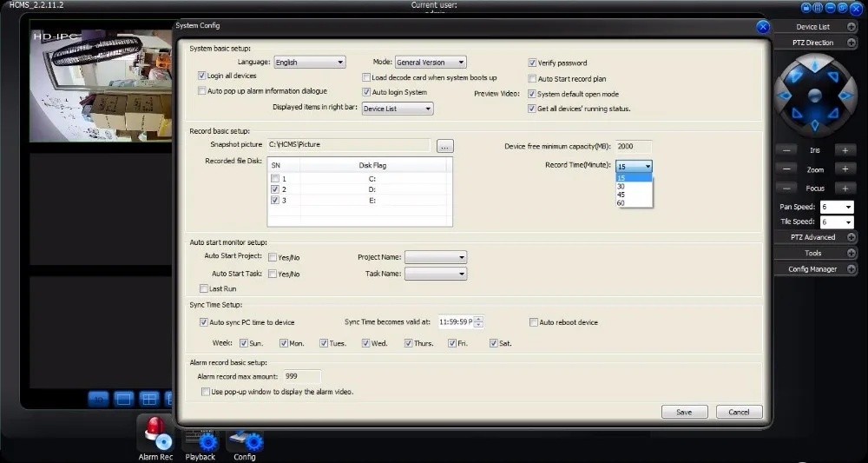Click the snapshot path browse button
The image size is (868, 463).
pyautogui.click(x=445, y=146)
